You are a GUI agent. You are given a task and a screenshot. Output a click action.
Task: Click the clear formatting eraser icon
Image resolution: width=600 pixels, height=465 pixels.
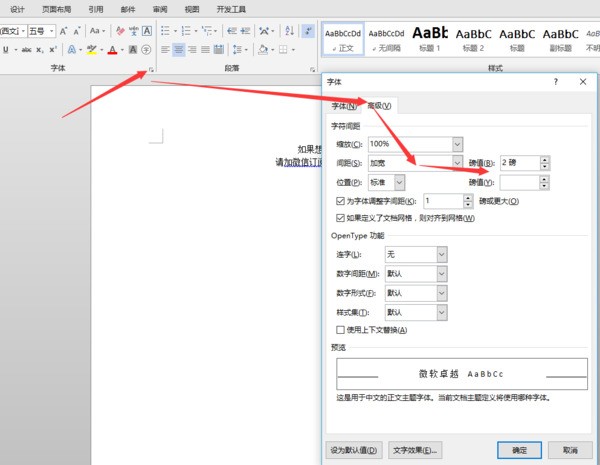[119, 31]
